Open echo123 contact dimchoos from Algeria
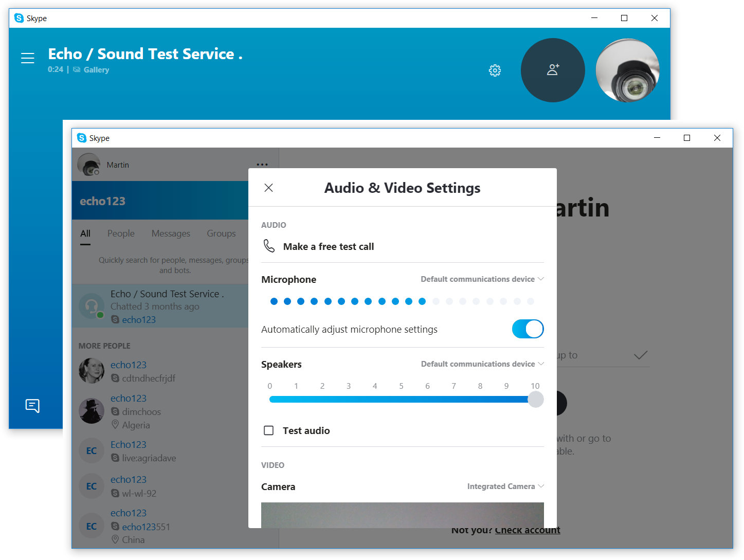The image size is (744, 560). (x=160, y=411)
